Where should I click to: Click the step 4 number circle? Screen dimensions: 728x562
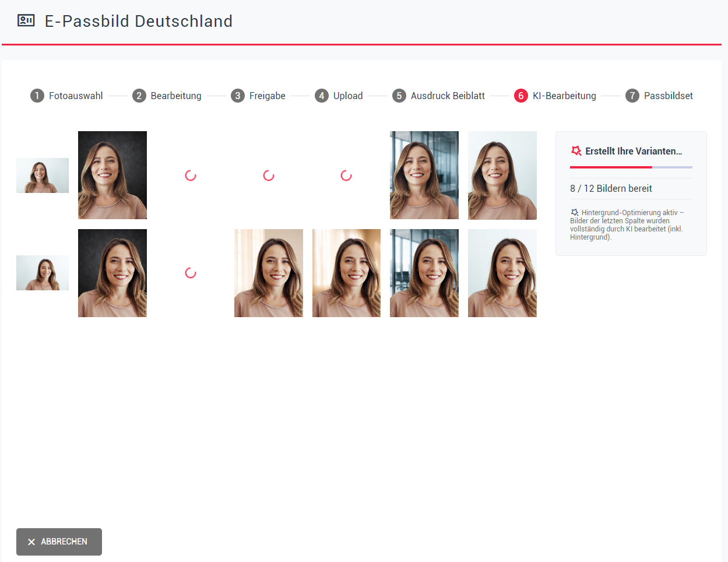[x=322, y=96]
